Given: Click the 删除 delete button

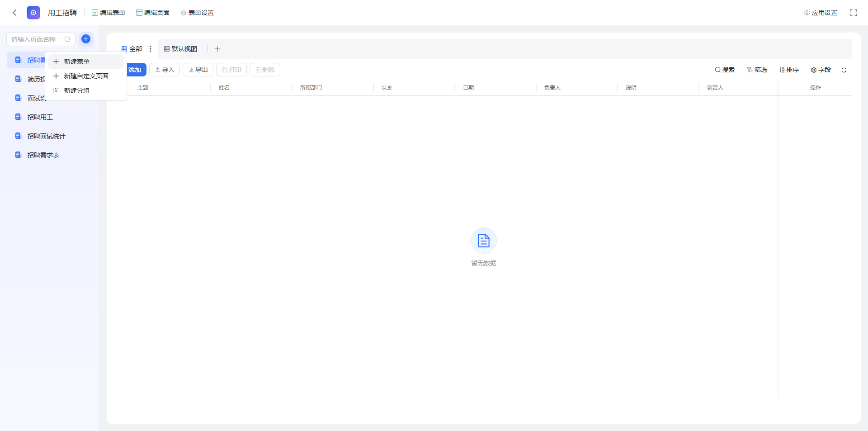Looking at the screenshot, I should pos(265,70).
